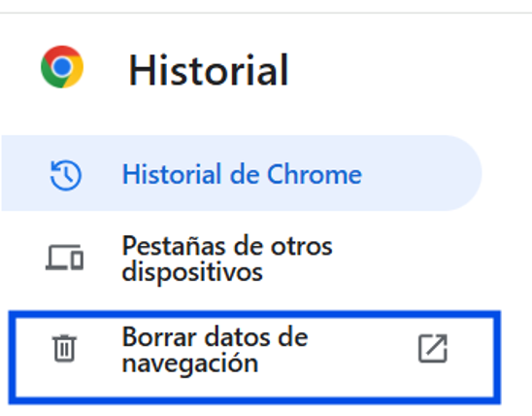The width and height of the screenshot is (532, 416).
Task: Click the "Pestañas de otros" text line
Action: 227,246
